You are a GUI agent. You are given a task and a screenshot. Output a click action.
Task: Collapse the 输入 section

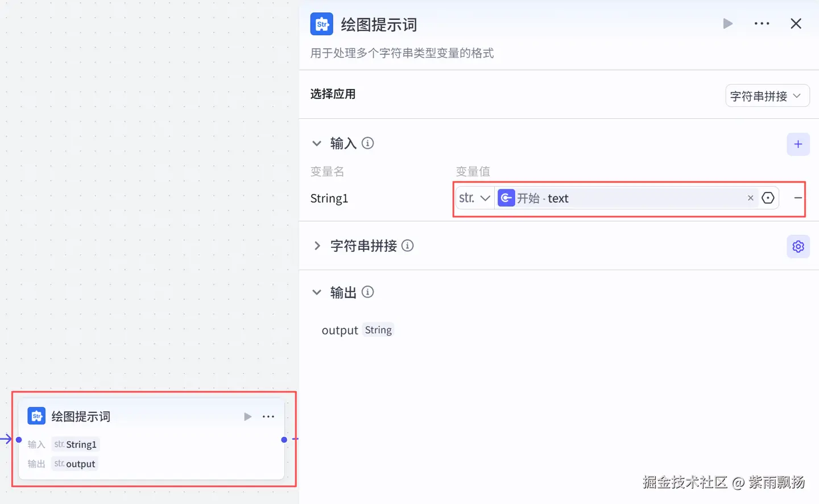[x=317, y=143]
